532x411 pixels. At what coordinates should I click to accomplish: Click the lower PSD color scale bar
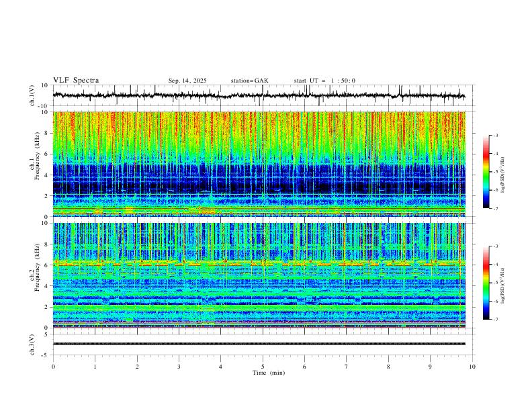point(486,283)
